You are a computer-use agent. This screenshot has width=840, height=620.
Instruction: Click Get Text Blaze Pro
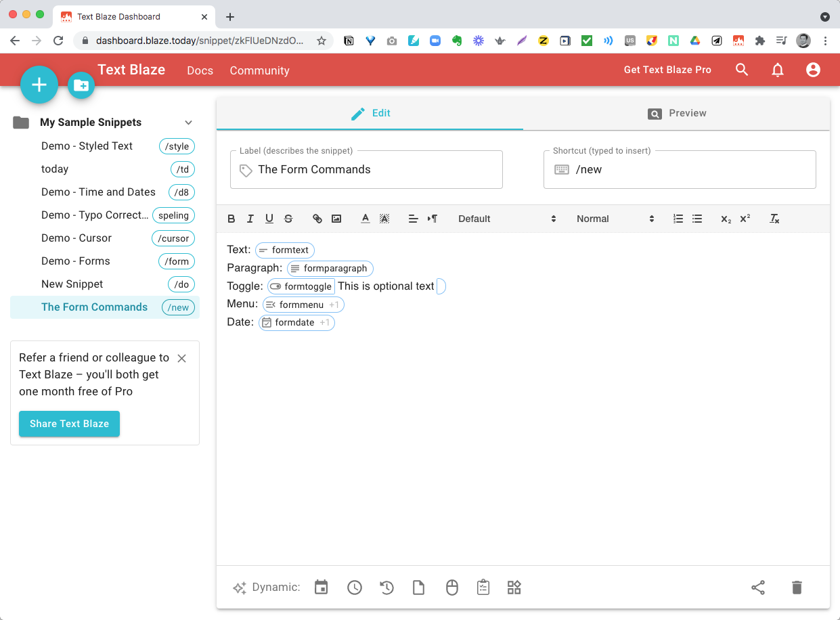pos(667,70)
